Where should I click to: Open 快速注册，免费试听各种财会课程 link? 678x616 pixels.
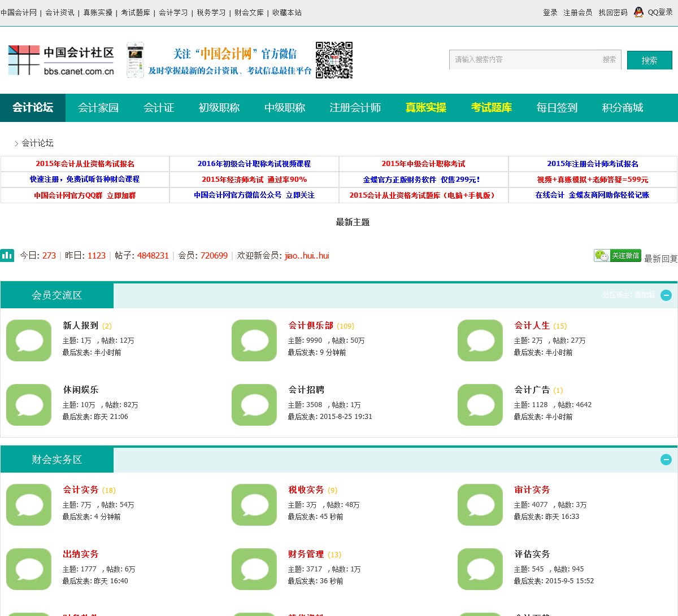coord(85,179)
